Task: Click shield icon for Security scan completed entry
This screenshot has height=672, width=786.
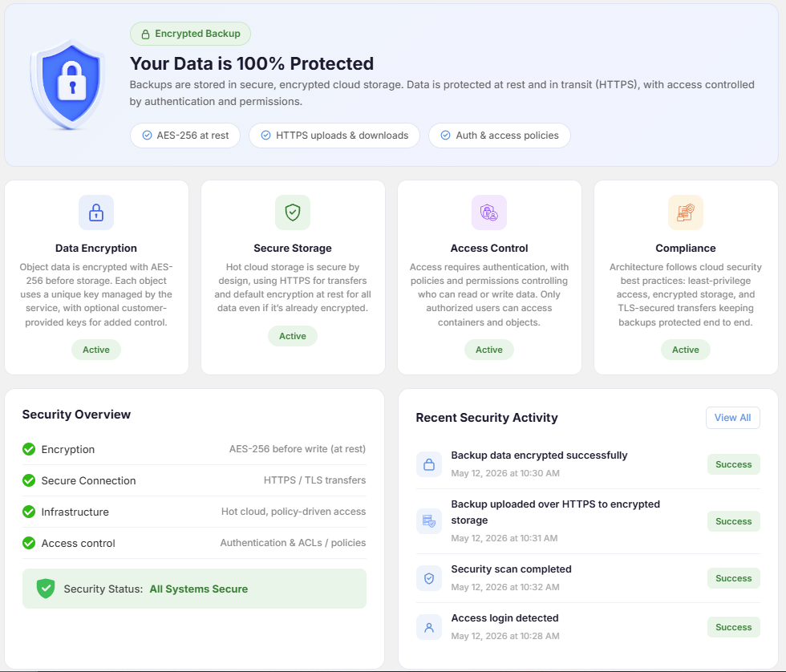Action: click(429, 578)
